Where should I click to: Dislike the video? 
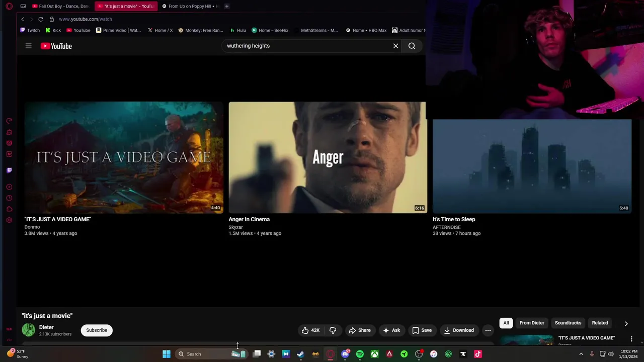coord(333,330)
